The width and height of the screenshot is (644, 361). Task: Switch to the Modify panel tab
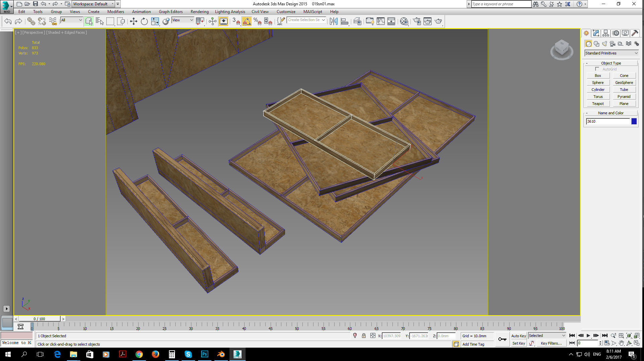596,33
